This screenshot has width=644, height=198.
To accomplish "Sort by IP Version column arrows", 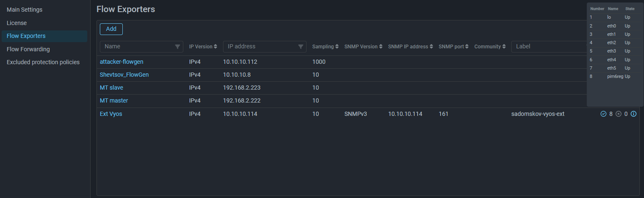I will [216, 47].
